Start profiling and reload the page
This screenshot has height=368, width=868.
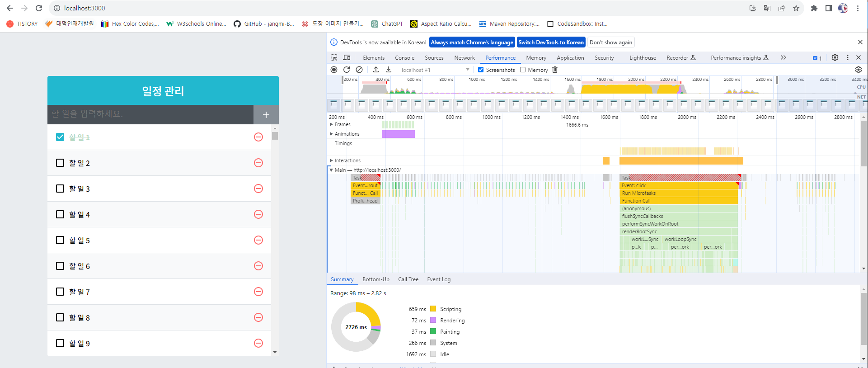tap(347, 70)
